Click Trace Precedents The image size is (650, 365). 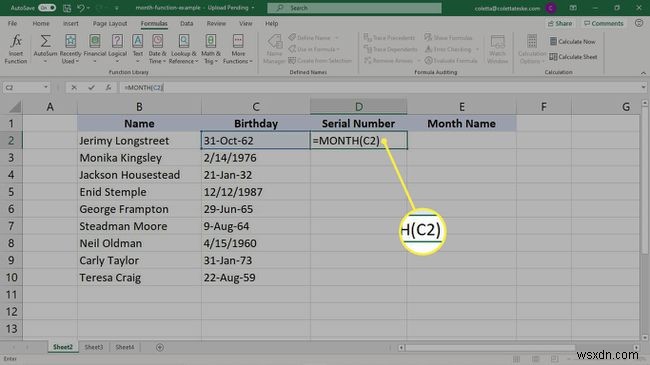389,38
